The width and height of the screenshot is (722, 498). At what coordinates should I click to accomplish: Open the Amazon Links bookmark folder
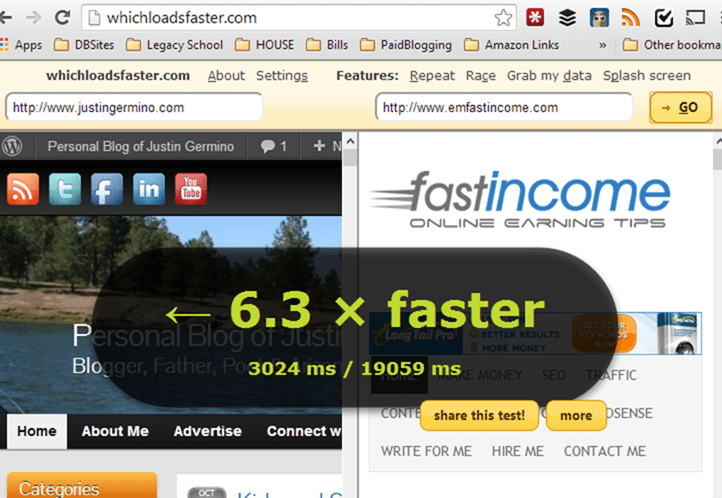pyautogui.click(x=512, y=45)
